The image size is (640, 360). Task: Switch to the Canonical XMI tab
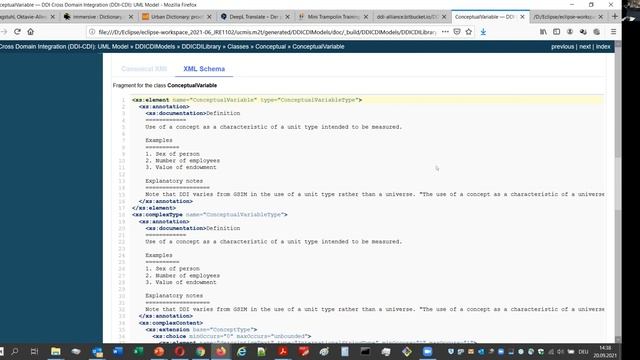click(x=144, y=69)
